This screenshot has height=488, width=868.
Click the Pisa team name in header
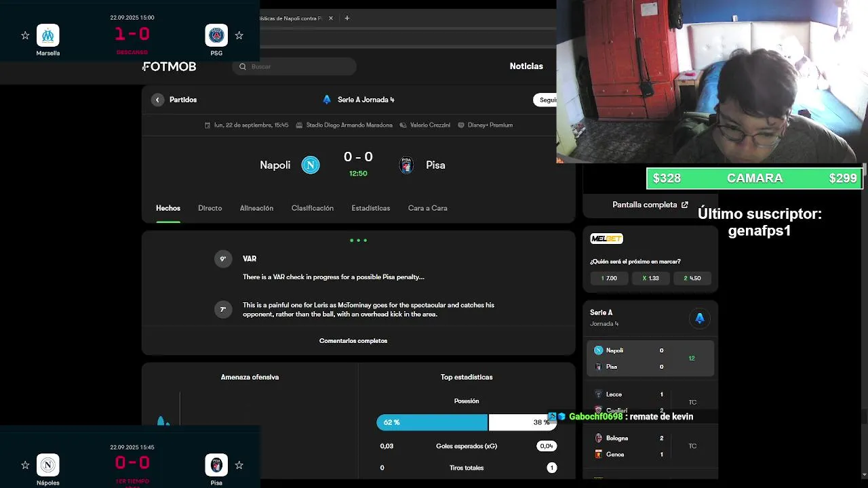click(435, 165)
